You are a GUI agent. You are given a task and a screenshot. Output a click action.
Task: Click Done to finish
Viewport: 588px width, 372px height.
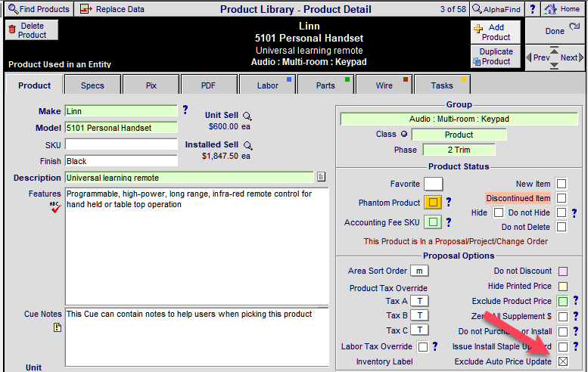[555, 31]
